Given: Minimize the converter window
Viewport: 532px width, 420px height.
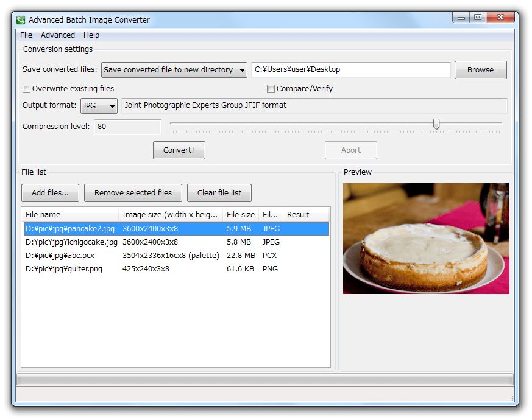Looking at the screenshot, I should pos(461,17).
